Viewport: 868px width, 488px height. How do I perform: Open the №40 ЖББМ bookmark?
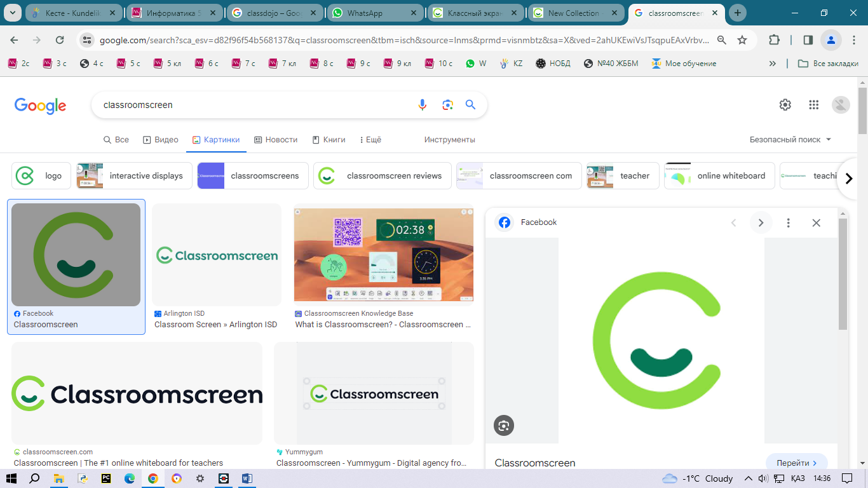click(x=611, y=64)
